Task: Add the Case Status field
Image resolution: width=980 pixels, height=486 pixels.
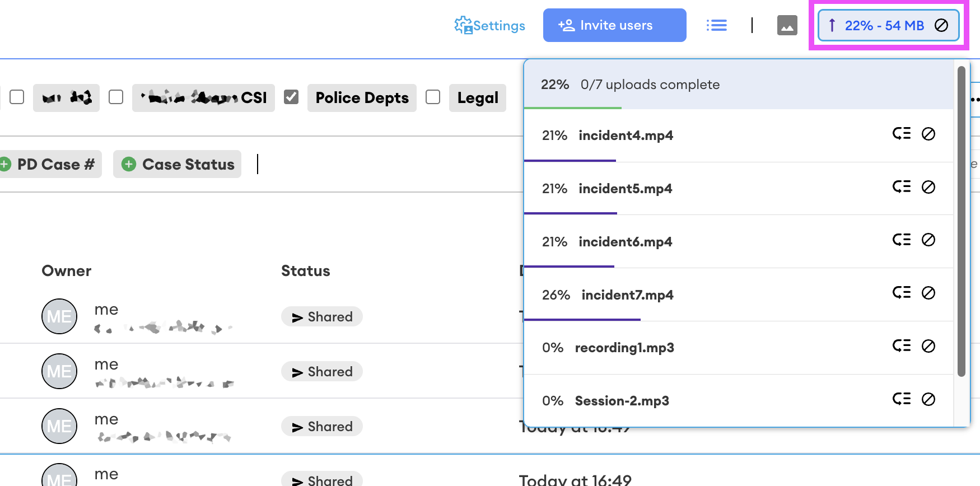Action: [177, 164]
